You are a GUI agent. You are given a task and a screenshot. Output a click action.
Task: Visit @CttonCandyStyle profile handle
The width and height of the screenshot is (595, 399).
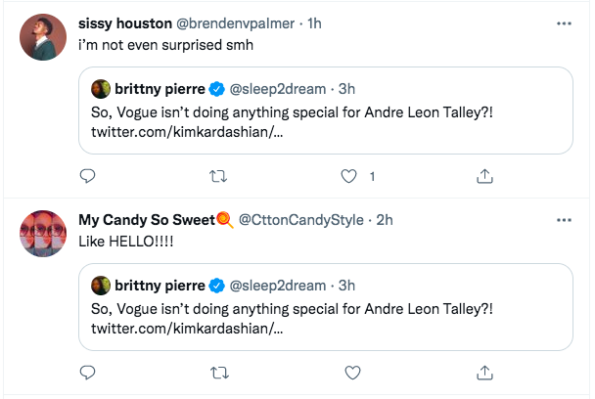301,220
